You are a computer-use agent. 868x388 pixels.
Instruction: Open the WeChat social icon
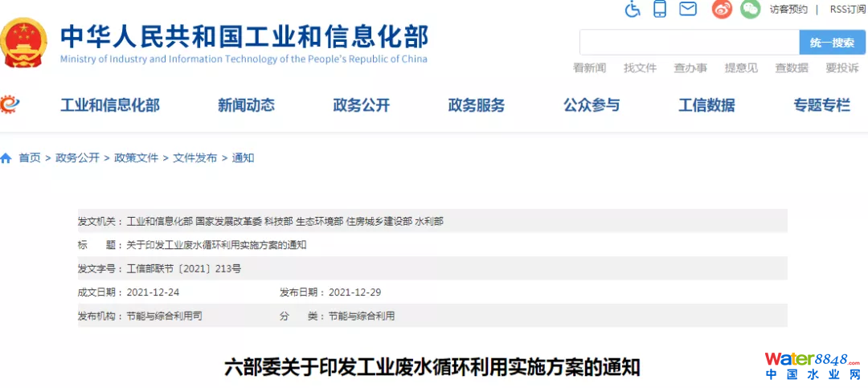click(750, 10)
